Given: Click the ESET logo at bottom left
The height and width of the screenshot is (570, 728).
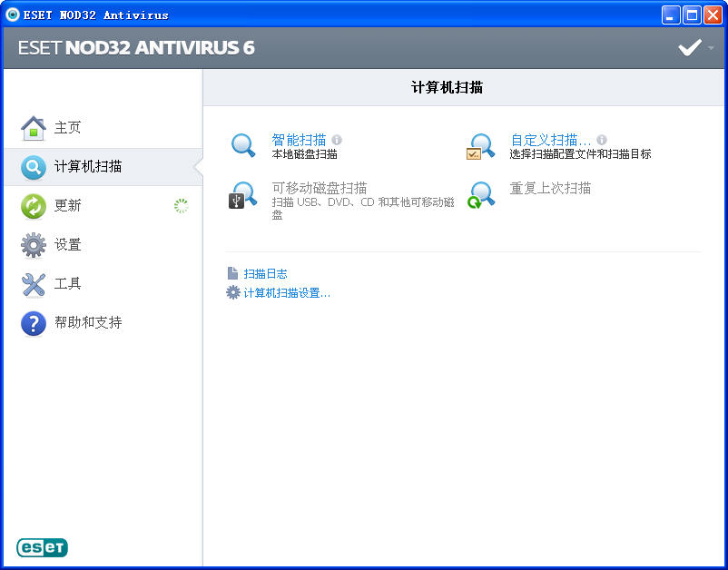Looking at the screenshot, I should pos(42,547).
